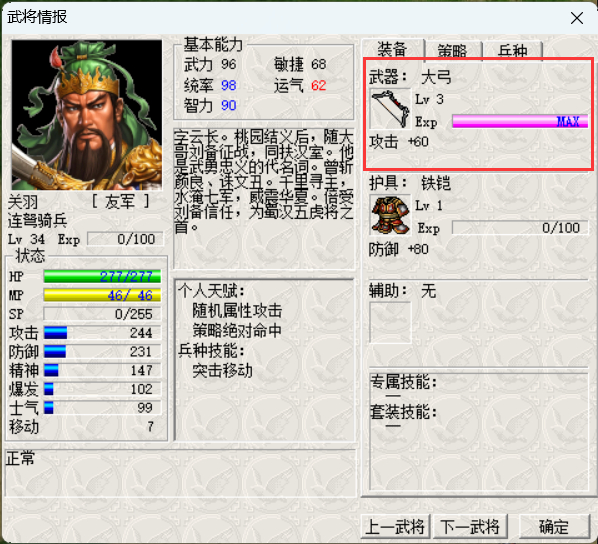This screenshot has width=598, height=544.
Task: Click the empty 辅助 accessory slot
Action: pos(390,322)
